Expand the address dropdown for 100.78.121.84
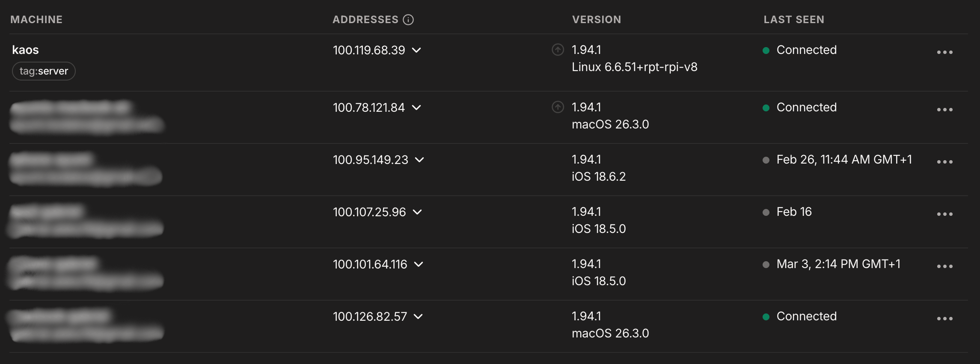 tap(420, 108)
